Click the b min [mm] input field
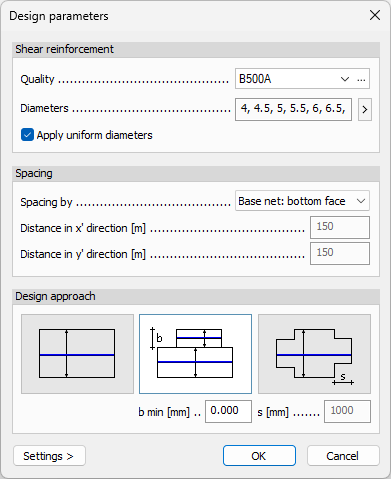 coord(228,411)
